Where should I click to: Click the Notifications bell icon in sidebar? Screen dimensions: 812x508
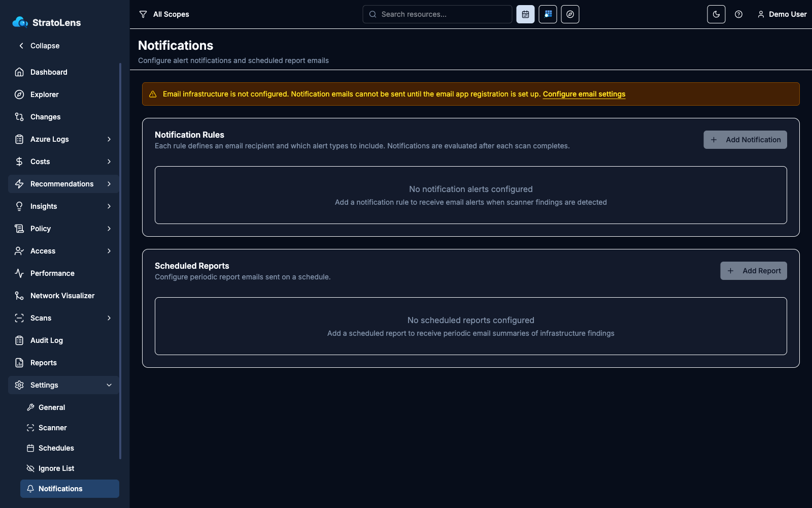tap(30, 489)
